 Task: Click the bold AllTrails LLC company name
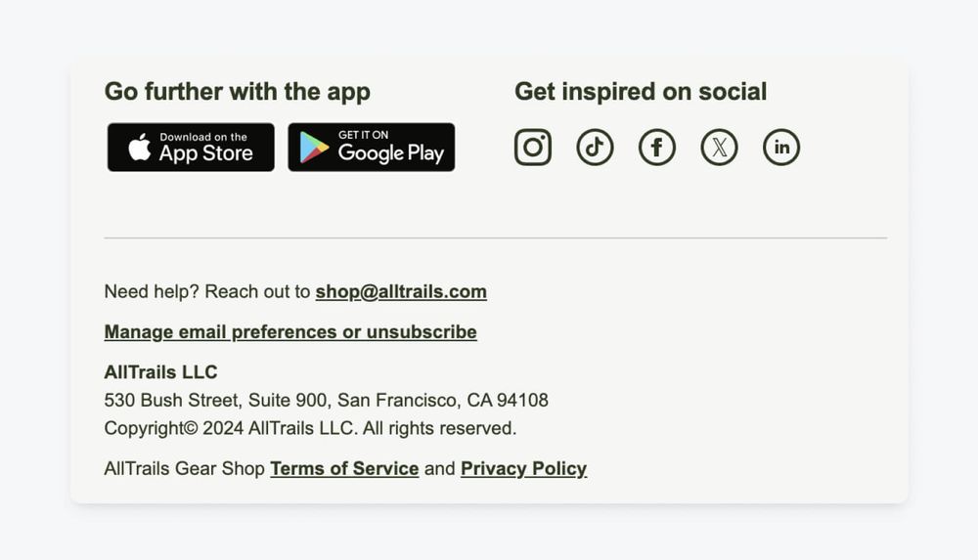pyautogui.click(x=160, y=372)
